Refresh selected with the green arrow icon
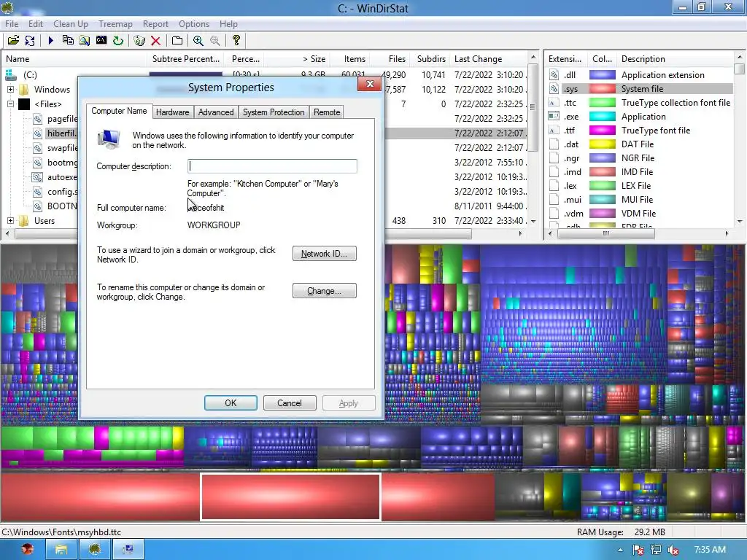Screen dimensions: 747x560 [117, 41]
